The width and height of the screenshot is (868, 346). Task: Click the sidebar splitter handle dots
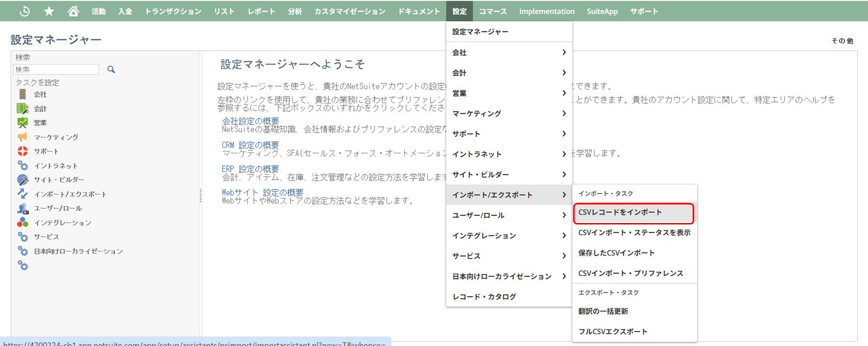coord(201,196)
